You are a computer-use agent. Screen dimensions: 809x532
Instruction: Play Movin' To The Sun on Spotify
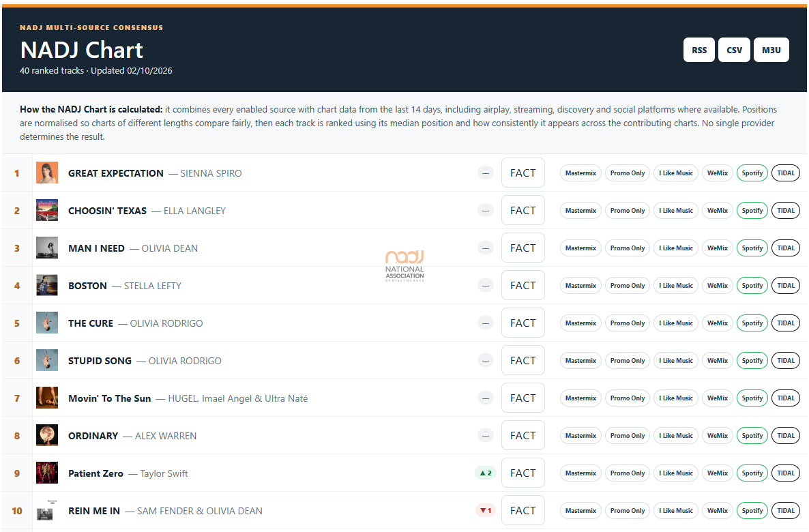point(752,398)
